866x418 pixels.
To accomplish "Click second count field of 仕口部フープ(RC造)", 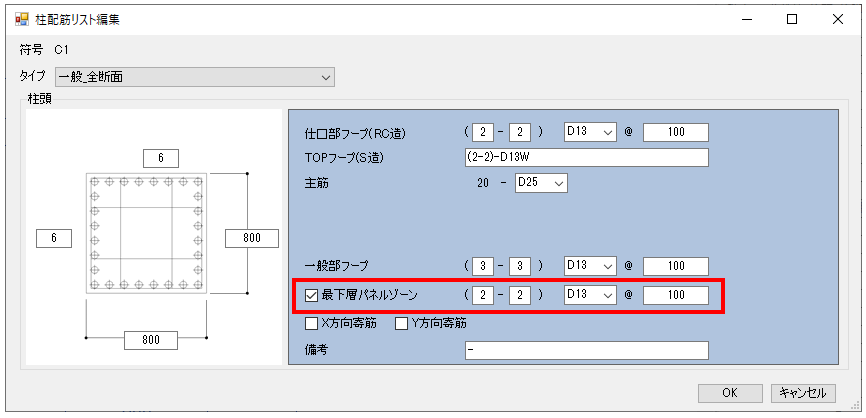I will point(520,133).
